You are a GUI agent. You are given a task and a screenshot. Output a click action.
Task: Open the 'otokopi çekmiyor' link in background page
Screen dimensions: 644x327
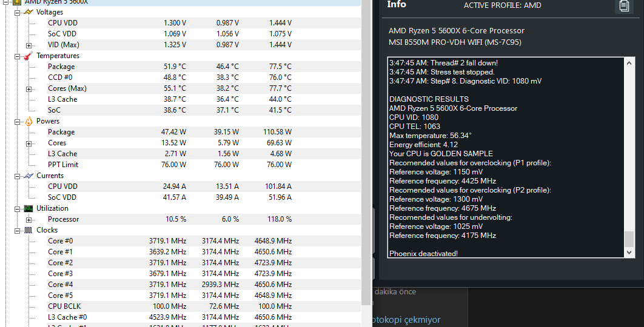406,320
